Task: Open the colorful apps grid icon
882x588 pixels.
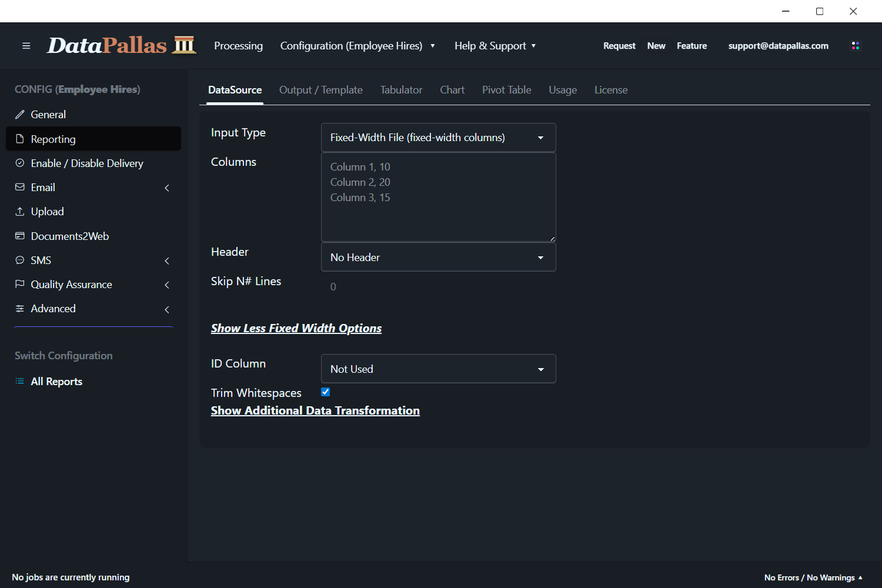Action: pyautogui.click(x=856, y=45)
